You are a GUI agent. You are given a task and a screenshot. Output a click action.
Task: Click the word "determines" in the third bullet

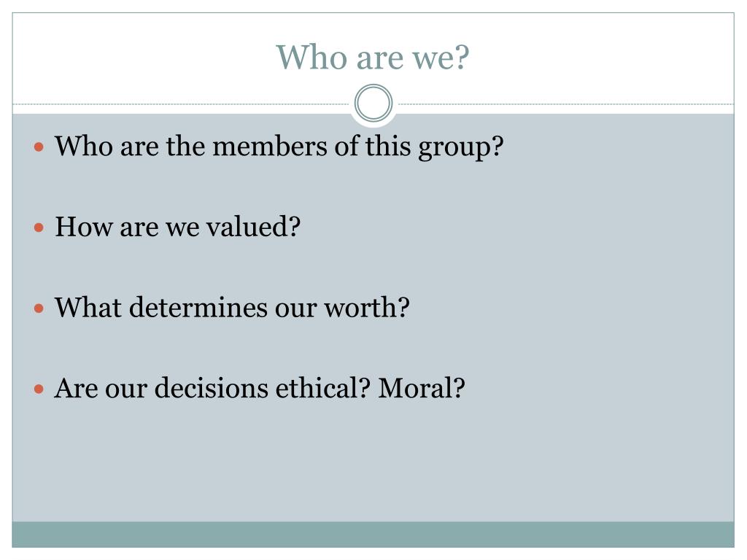click(x=198, y=308)
